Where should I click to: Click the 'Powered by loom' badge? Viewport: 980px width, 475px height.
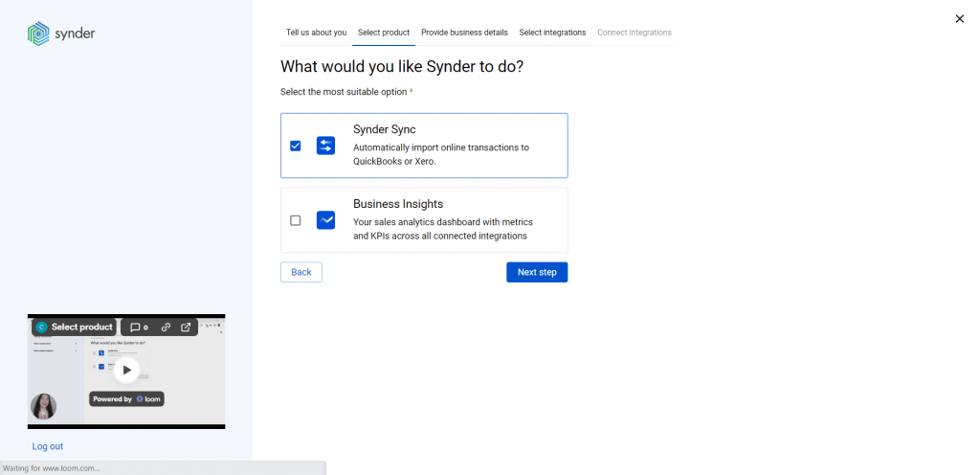[127, 398]
